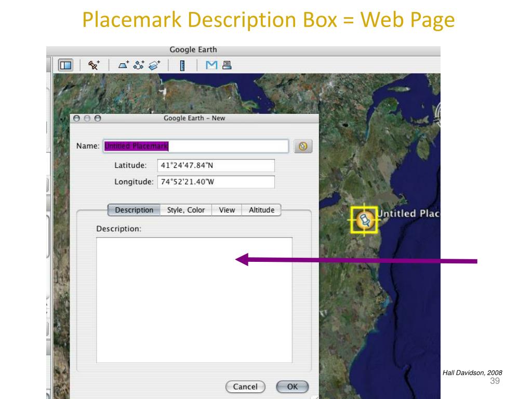Click the "Untitled Plac" map label

408,214
